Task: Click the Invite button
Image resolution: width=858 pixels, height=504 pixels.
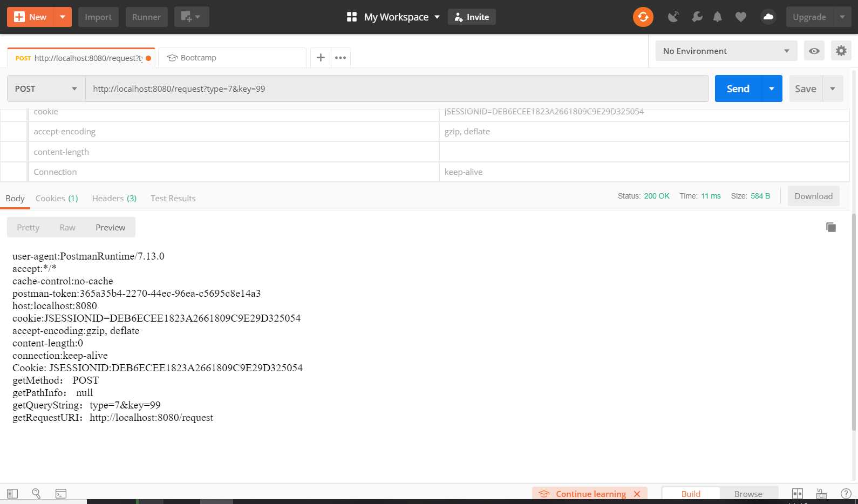Action: pos(472,17)
